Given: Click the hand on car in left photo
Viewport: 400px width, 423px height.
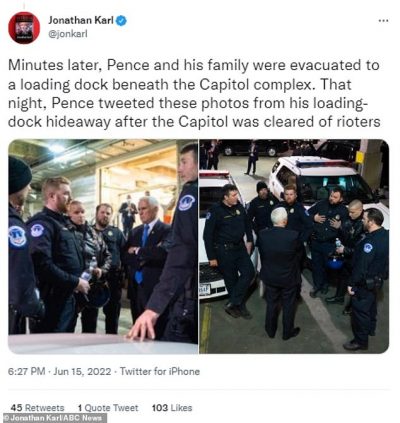Looking at the screenshot, I should [x=144, y=326].
